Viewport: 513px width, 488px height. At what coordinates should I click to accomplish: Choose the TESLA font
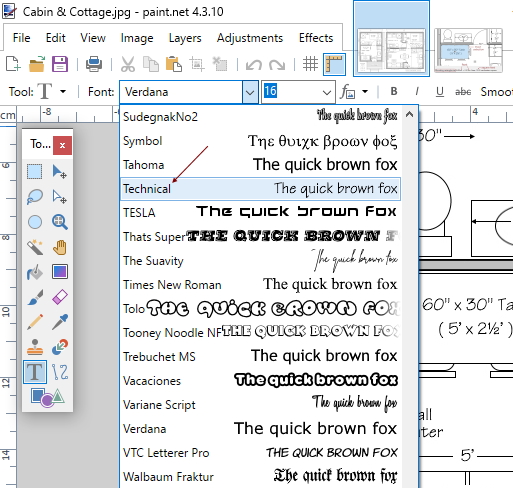click(260, 213)
